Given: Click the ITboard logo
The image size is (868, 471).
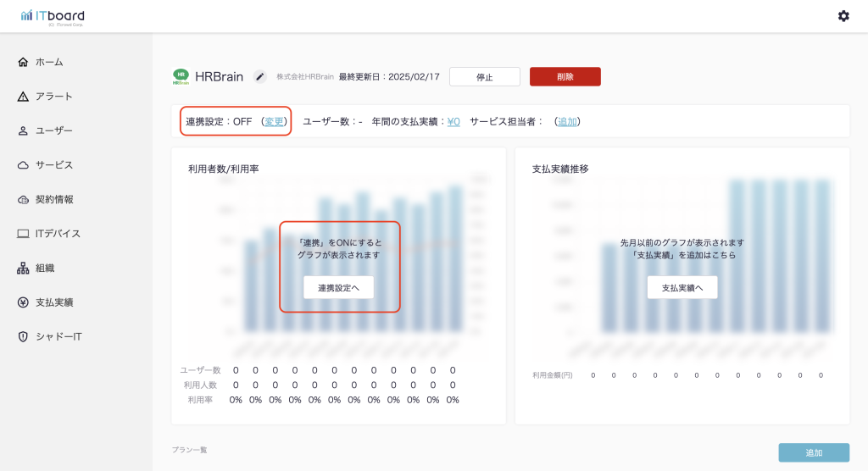Looking at the screenshot, I should coord(53,17).
